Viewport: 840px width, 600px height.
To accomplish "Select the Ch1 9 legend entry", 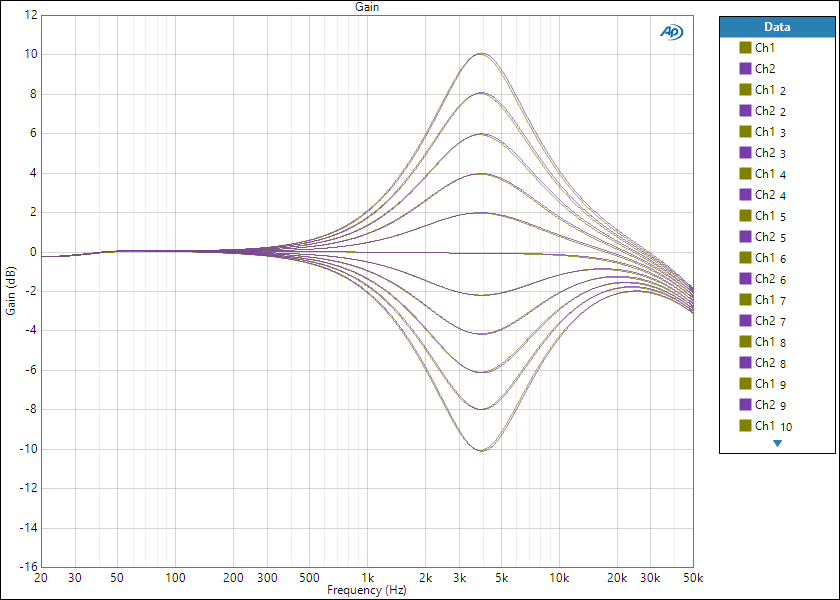I will pos(763,384).
